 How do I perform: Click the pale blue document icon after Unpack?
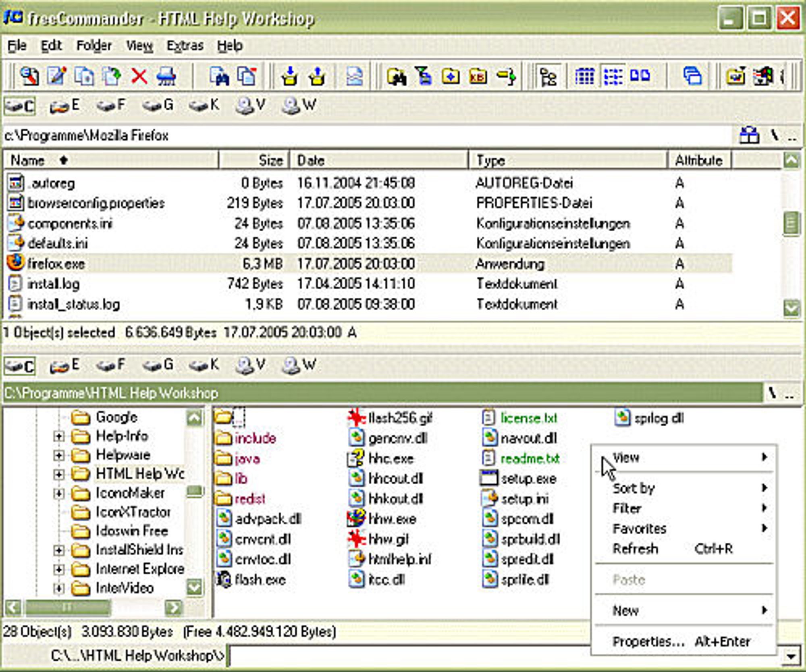pos(354,76)
